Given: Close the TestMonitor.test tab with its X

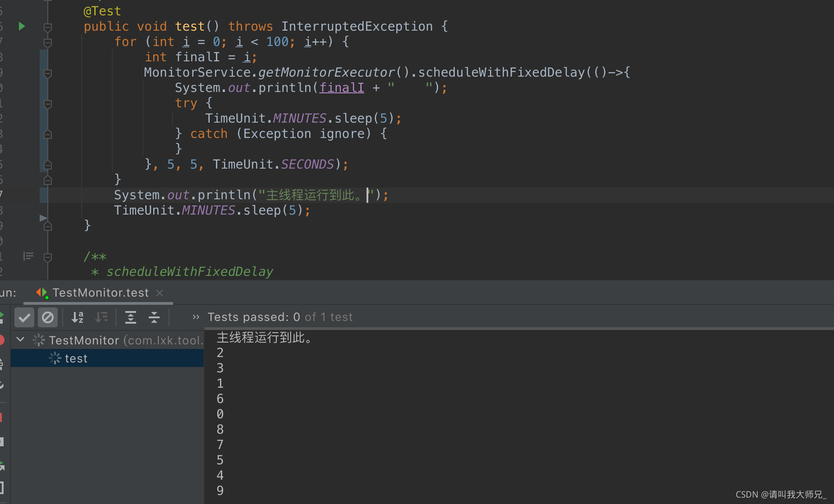Looking at the screenshot, I should (160, 293).
